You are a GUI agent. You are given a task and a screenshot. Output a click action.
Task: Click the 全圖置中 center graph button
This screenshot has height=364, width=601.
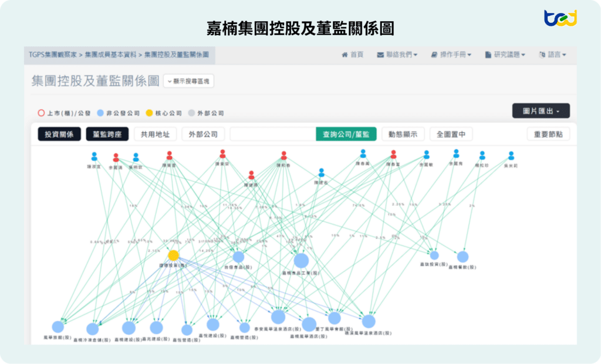click(451, 134)
